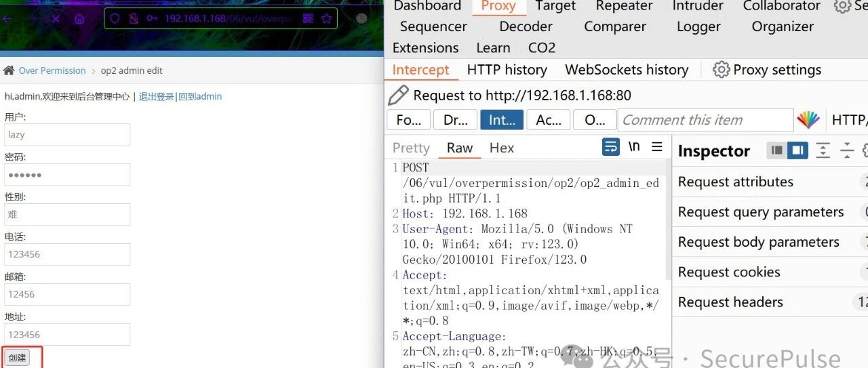Viewport: 868px width, 368px height.
Task: Switch to the Target tab
Action: click(555, 6)
